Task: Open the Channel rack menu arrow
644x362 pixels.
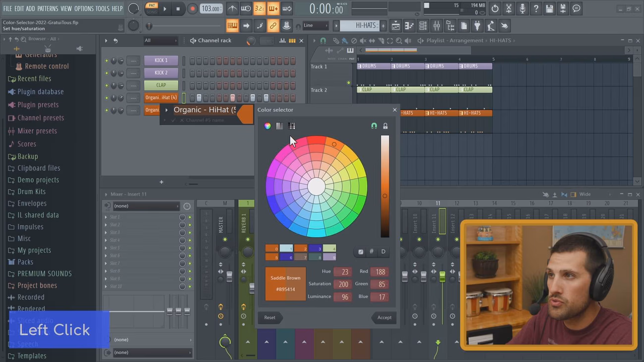Action: (106, 41)
